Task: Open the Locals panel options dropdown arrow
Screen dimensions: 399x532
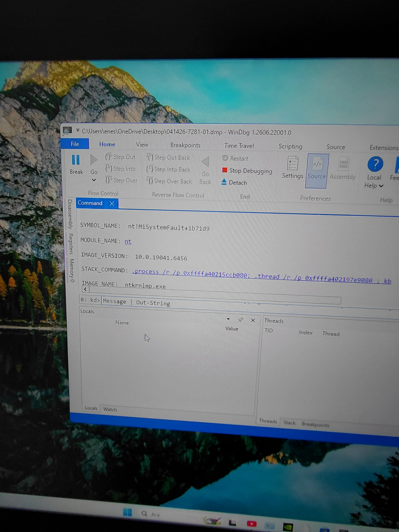Action: [228, 319]
